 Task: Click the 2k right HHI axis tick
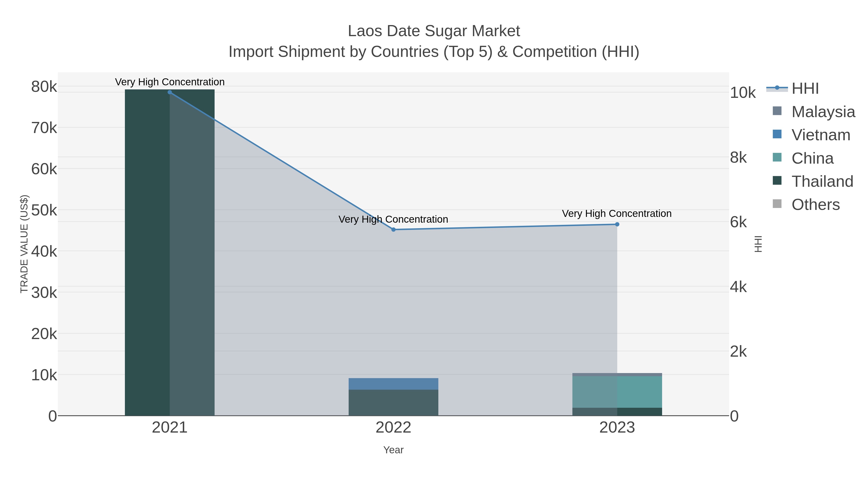[x=739, y=352]
